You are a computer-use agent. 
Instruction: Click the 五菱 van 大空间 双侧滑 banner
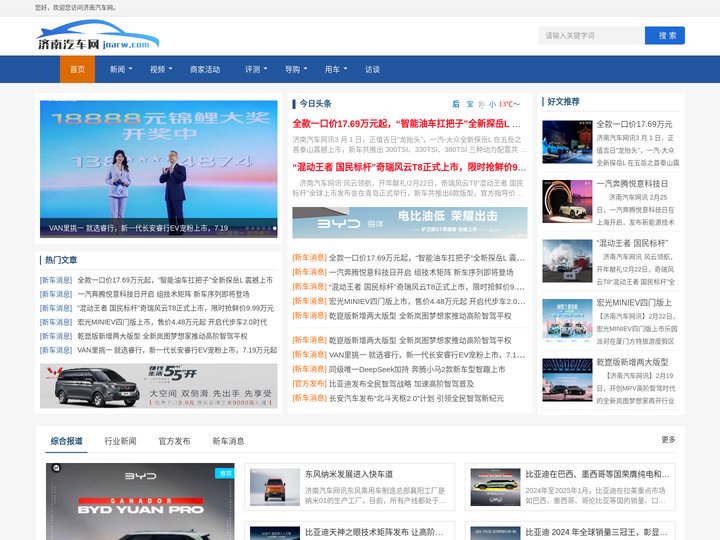158,386
